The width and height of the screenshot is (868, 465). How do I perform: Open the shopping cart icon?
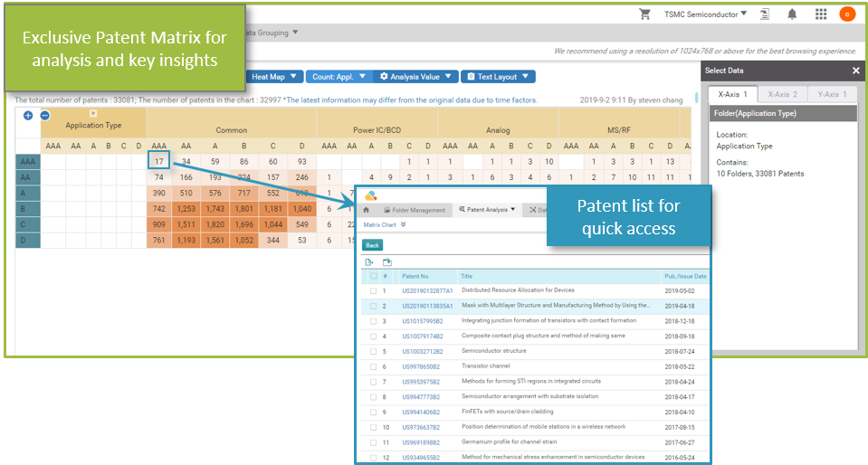(644, 14)
